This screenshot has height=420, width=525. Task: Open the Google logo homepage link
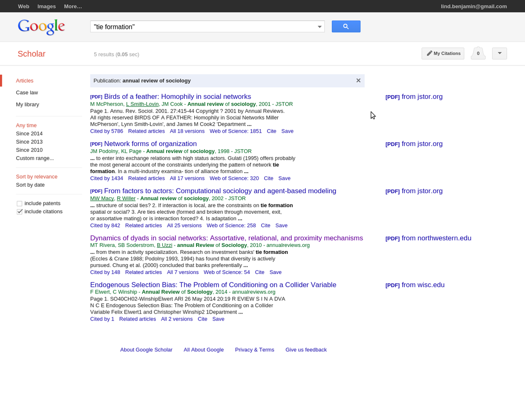(41, 27)
